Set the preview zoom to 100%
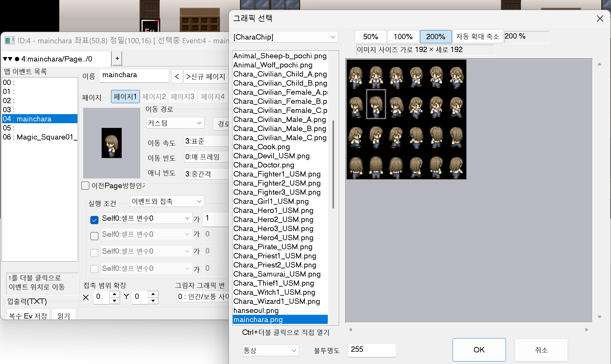The width and height of the screenshot is (611, 364). [x=403, y=37]
